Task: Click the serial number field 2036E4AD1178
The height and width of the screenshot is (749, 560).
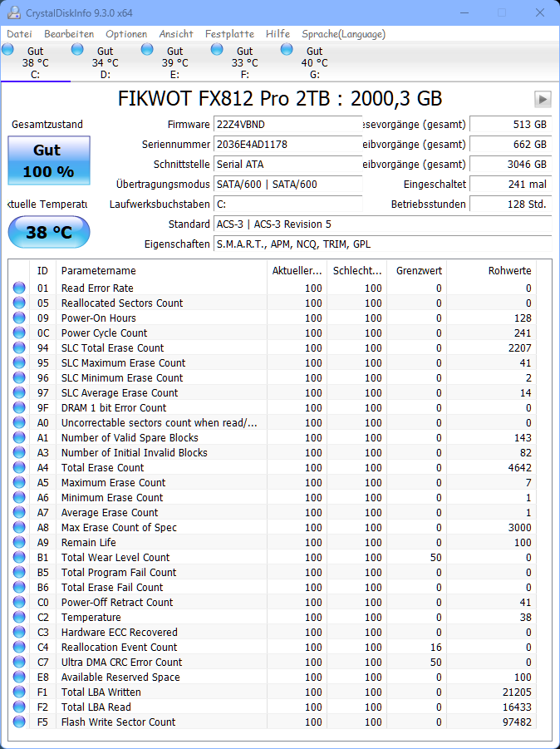Action: pyautogui.click(x=287, y=145)
